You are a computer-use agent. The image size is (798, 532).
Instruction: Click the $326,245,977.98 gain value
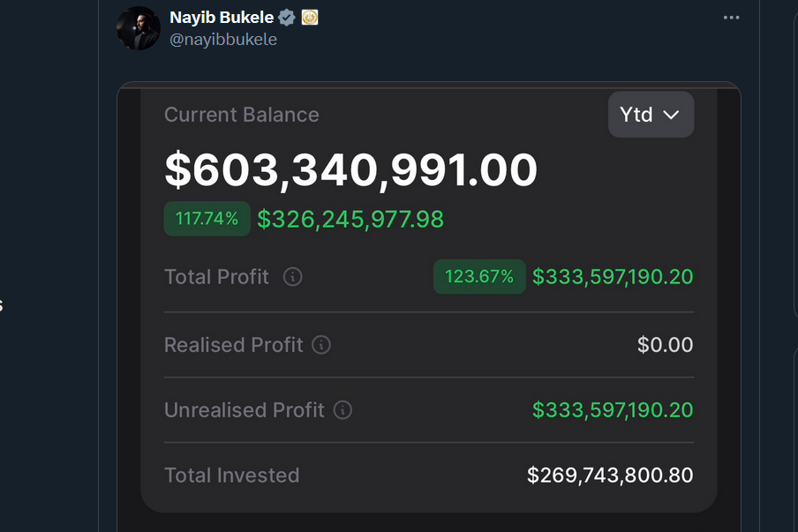[350, 219]
